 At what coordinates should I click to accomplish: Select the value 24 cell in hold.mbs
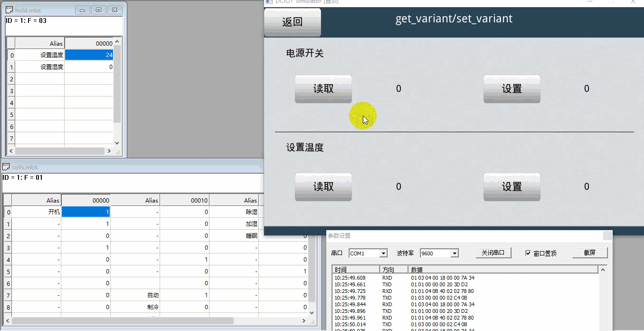[x=89, y=55]
